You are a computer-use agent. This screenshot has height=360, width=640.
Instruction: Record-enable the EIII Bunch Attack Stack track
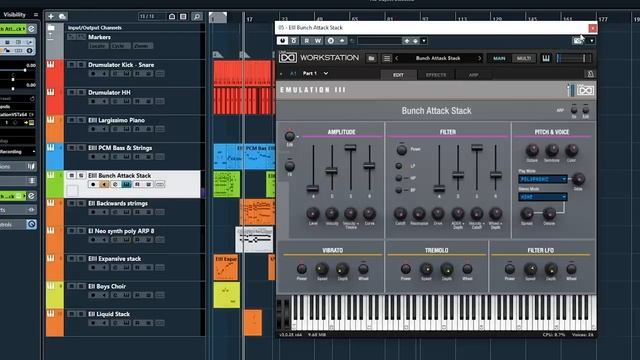(x=93, y=184)
